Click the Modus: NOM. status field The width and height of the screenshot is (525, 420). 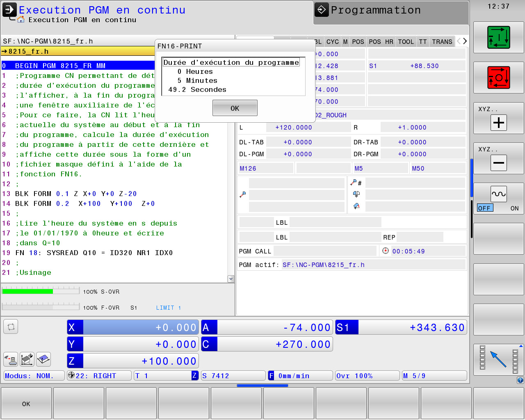34,376
